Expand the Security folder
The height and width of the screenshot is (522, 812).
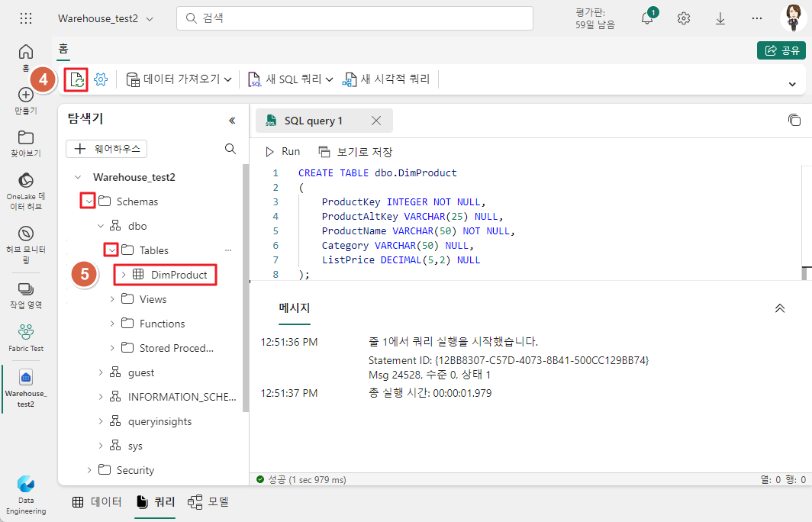tap(89, 469)
